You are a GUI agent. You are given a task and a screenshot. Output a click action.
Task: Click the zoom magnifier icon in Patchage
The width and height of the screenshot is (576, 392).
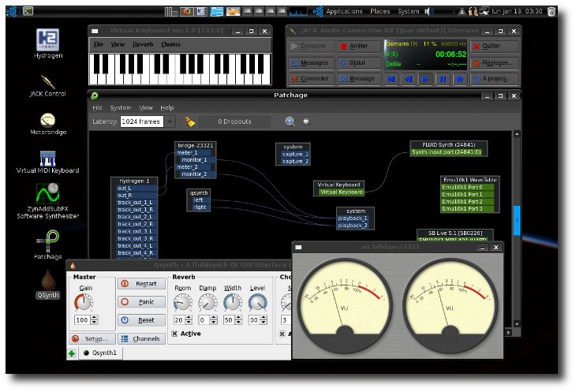point(290,121)
